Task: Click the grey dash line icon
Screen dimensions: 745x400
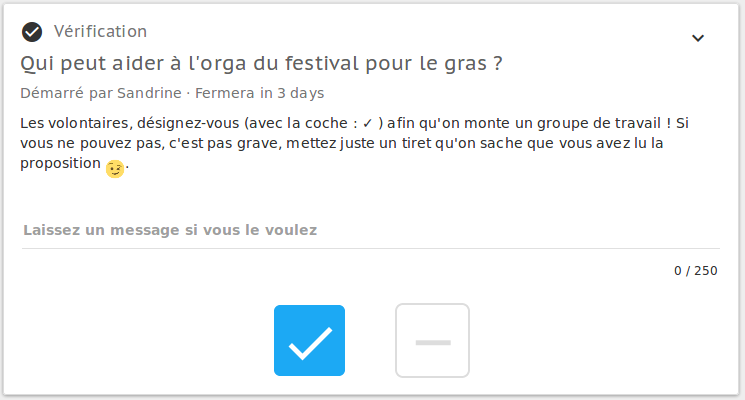Action: [433, 343]
